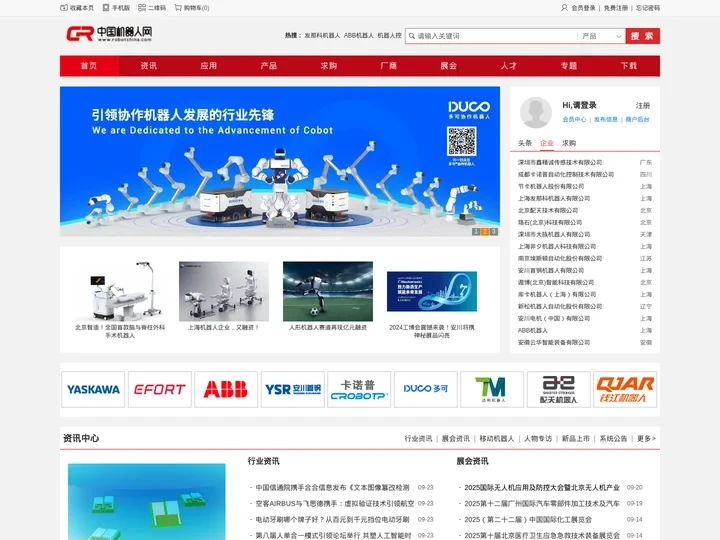
Task: Open the green TM robot brand logo
Action: pos(492,389)
